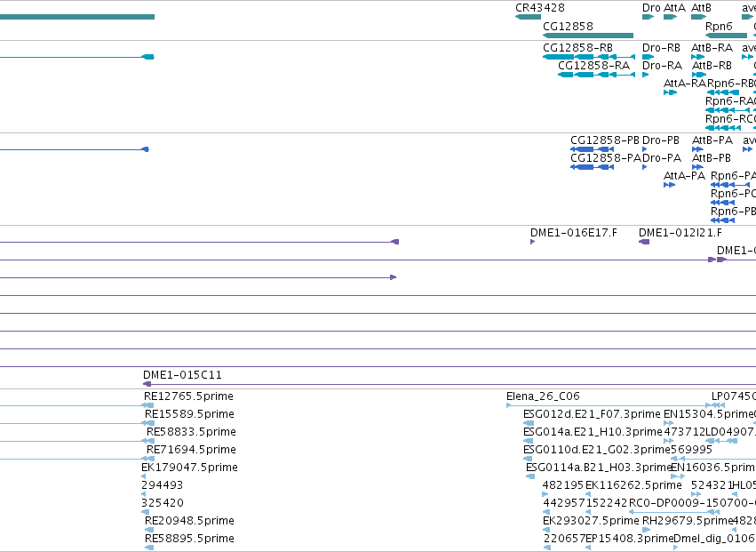756x552 pixels.
Task: Select transcript CG12858-RB
Action: point(589,57)
